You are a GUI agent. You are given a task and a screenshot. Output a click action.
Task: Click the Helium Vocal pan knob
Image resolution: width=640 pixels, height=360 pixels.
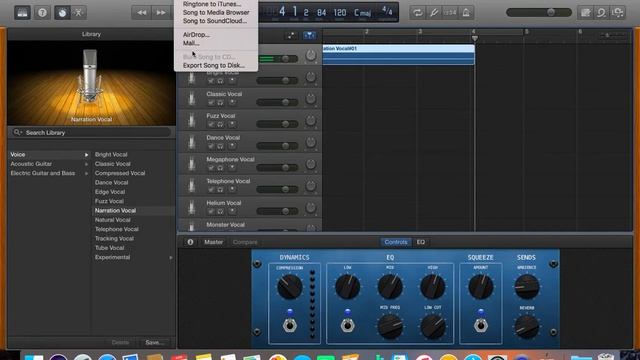(x=311, y=207)
